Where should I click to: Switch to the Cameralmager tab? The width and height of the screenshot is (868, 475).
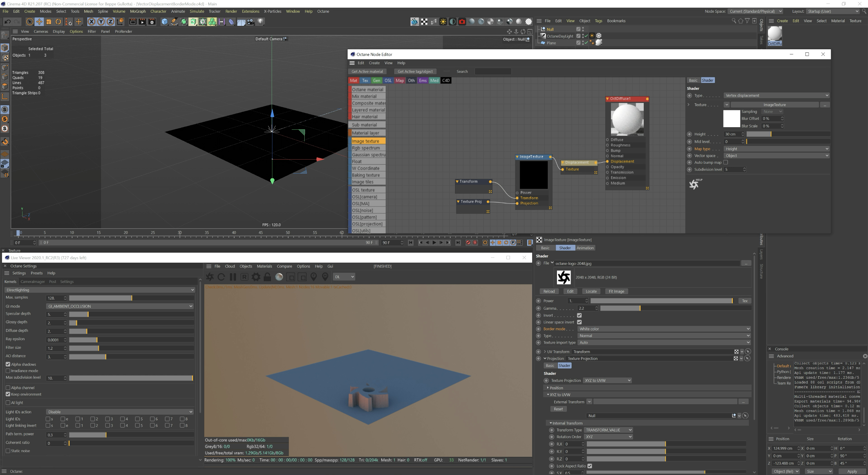32,282
